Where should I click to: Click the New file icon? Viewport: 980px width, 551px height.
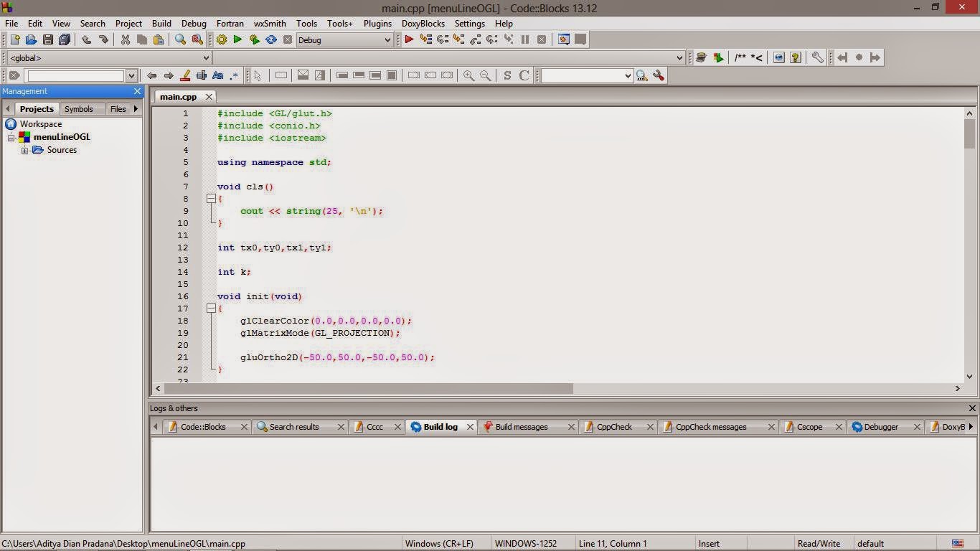pos(14,40)
